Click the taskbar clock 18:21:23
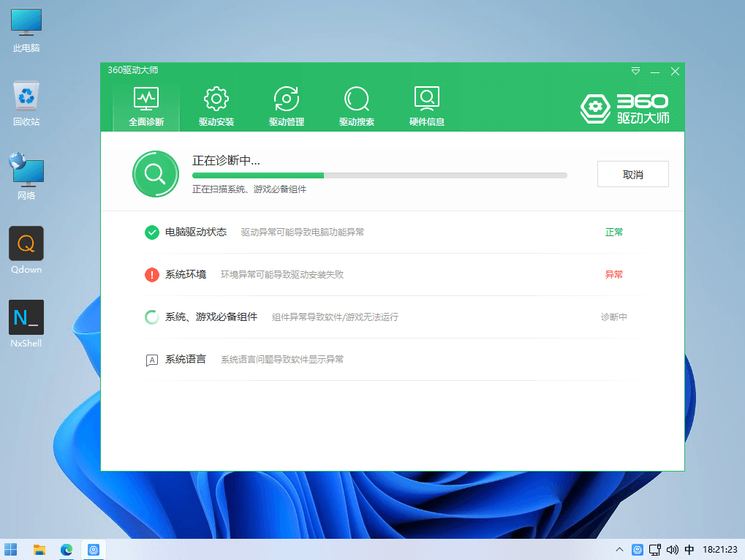This screenshot has width=745, height=560. point(720,550)
